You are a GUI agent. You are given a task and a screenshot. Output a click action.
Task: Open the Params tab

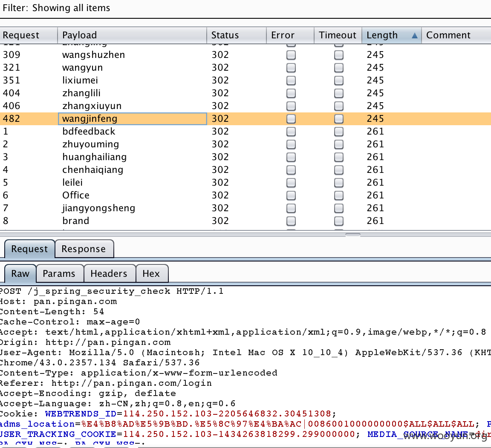tap(59, 273)
